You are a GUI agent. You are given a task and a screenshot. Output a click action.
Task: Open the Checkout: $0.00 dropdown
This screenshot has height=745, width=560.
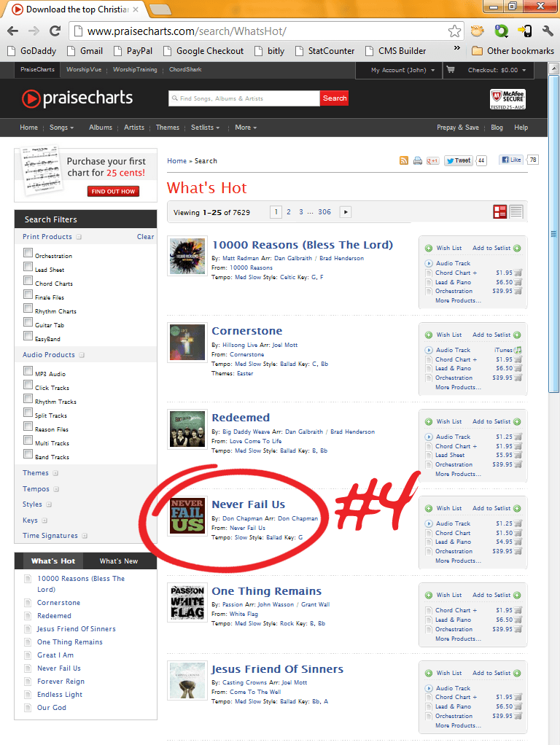497,70
